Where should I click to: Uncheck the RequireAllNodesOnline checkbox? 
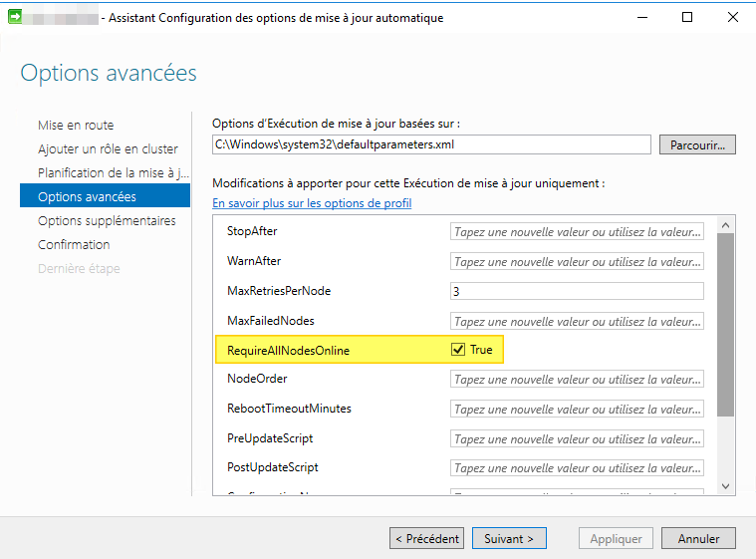tap(458, 350)
